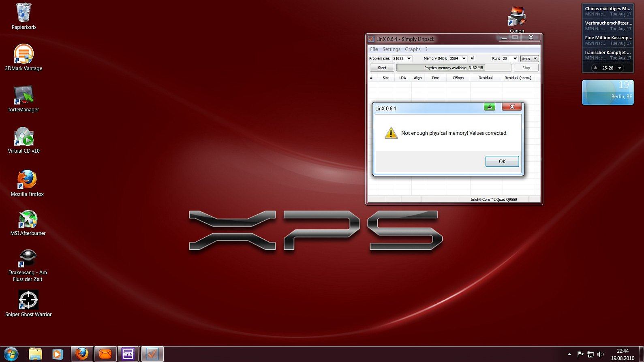The image size is (644, 362).
Task: Select the LinX taskbar button
Action: [152, 354]
